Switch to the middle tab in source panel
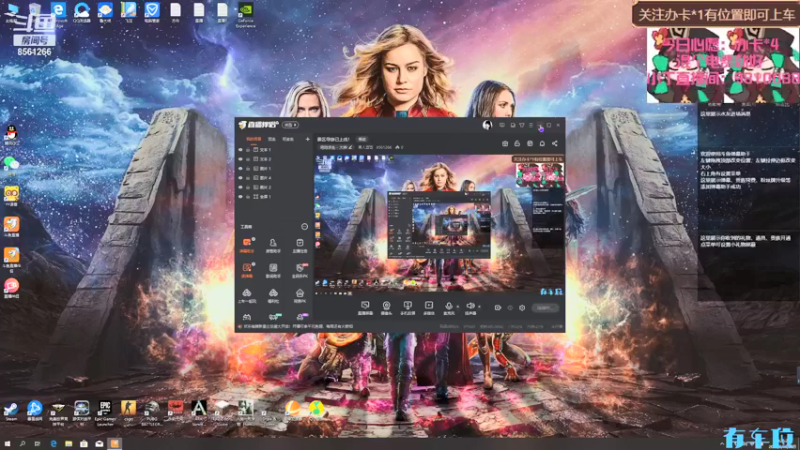 click(x=272, y=139)
